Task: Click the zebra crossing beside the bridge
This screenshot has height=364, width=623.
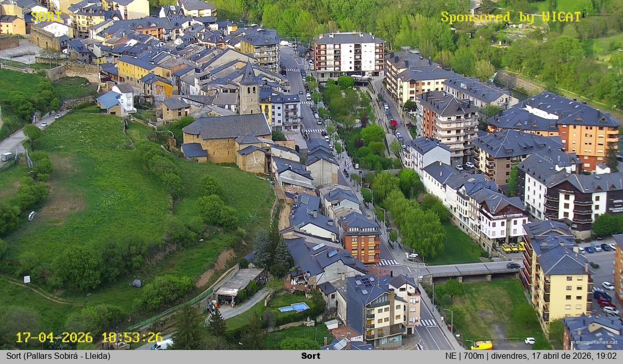Action: 389,262
